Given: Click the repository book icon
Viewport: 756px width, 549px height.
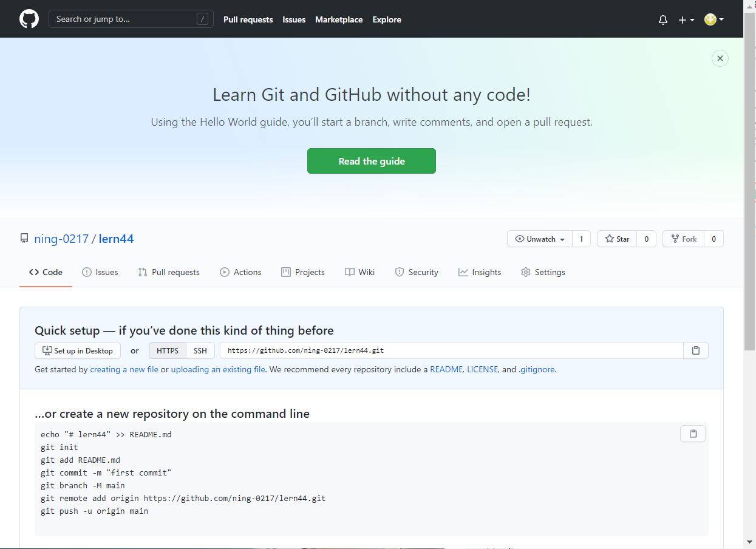Looking at the screenshot, I should pos(24,239).
